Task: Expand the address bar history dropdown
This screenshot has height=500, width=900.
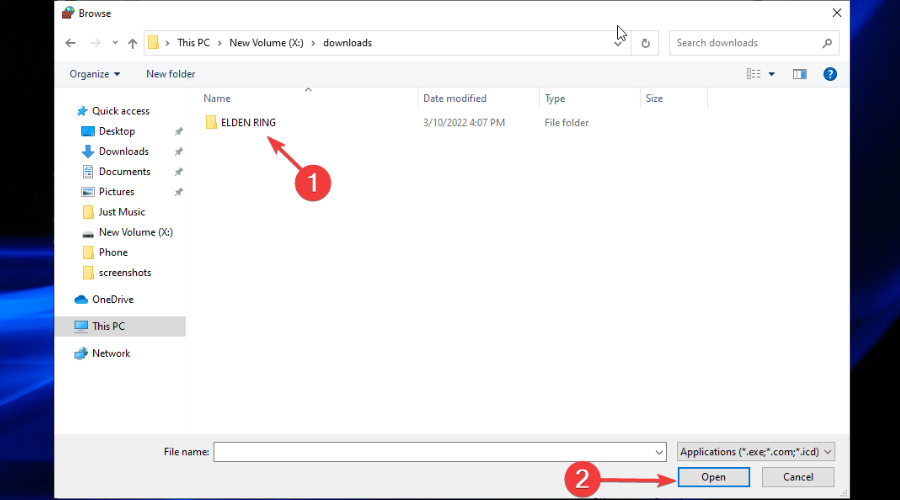Action: tap(618, 43)
